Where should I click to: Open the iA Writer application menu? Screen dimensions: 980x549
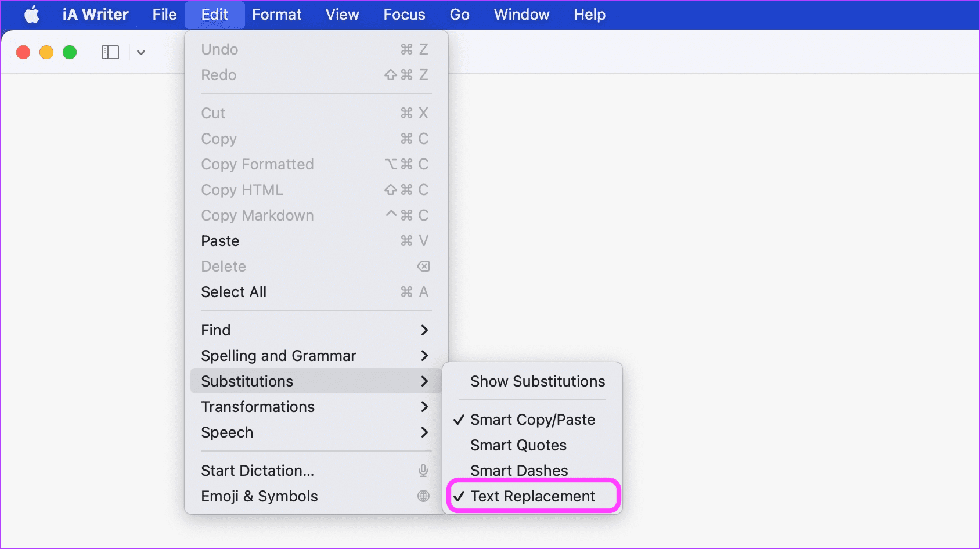[96, 15]
